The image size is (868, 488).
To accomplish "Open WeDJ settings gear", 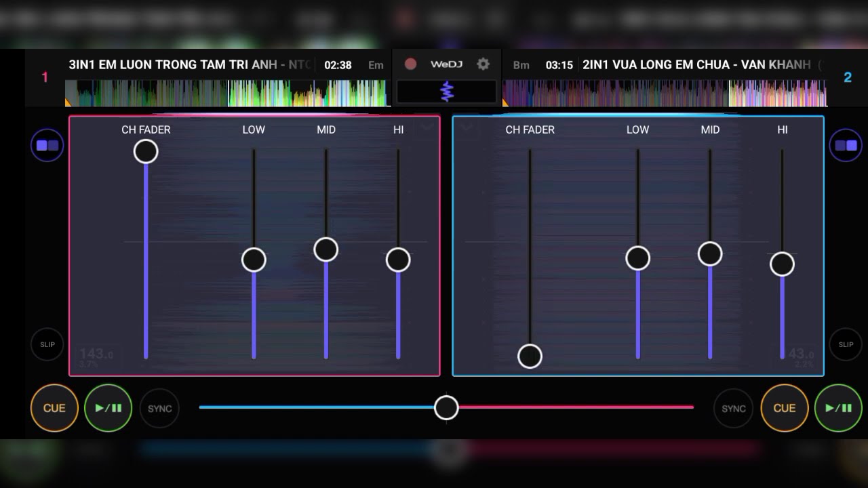I will [x=483, y=64].
